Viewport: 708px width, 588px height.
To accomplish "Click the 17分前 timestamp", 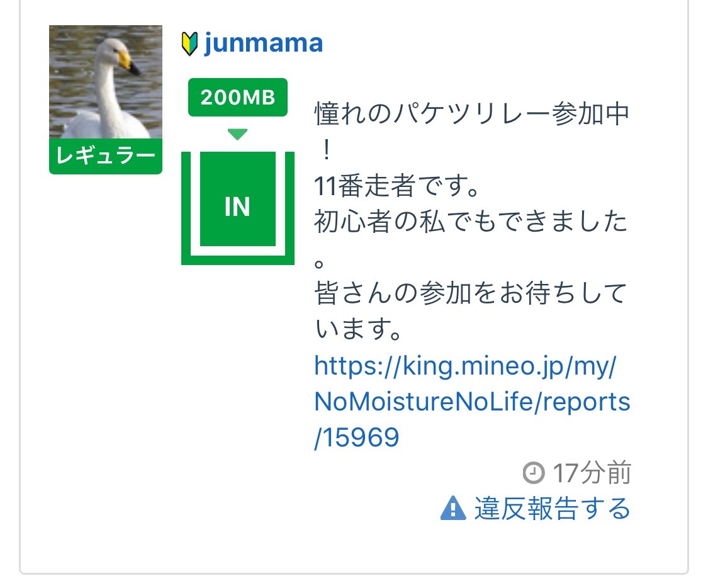I will click(592, 473).
